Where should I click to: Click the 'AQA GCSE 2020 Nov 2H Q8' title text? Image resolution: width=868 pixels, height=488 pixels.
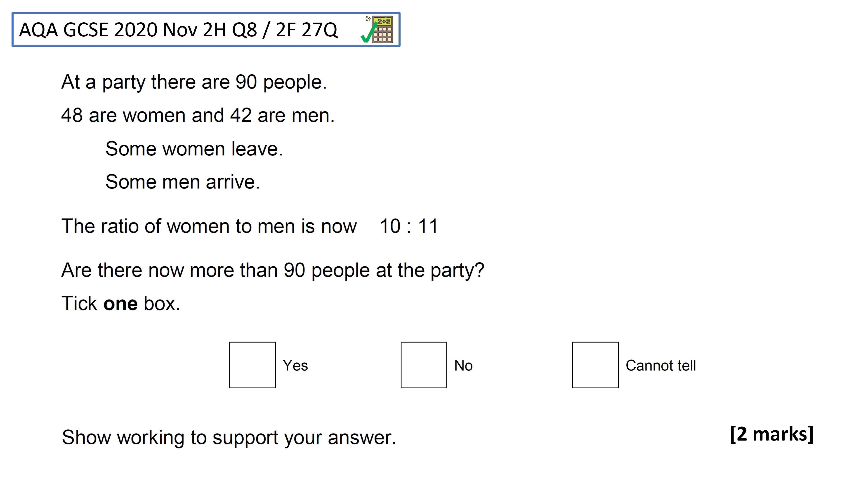point(138,30)
